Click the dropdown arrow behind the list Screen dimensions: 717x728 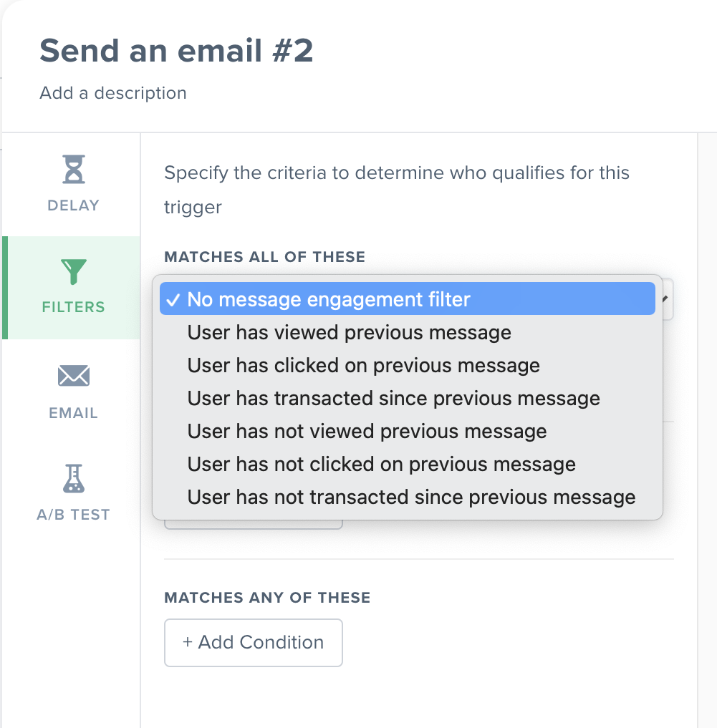point(666,299)
